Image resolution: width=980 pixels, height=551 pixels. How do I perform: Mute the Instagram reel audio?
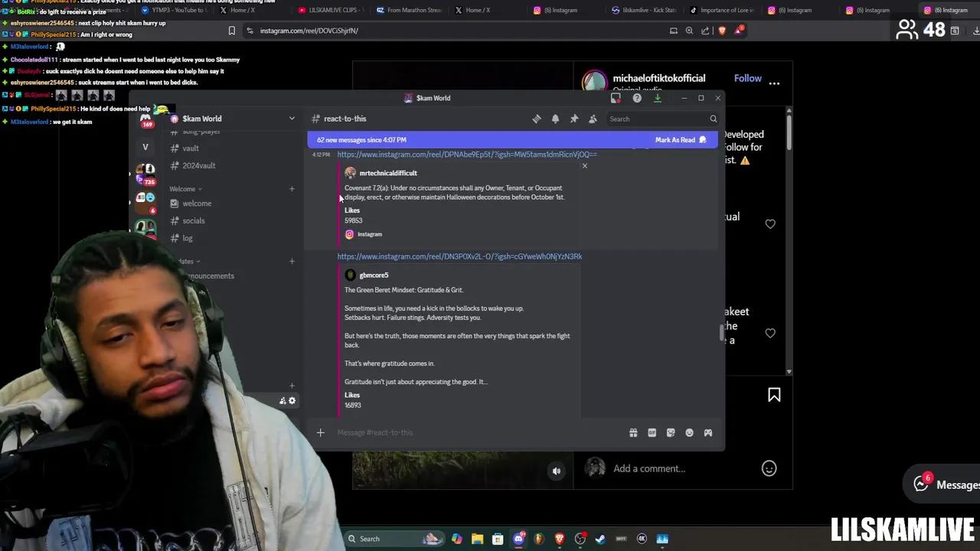tap(557, 471)
